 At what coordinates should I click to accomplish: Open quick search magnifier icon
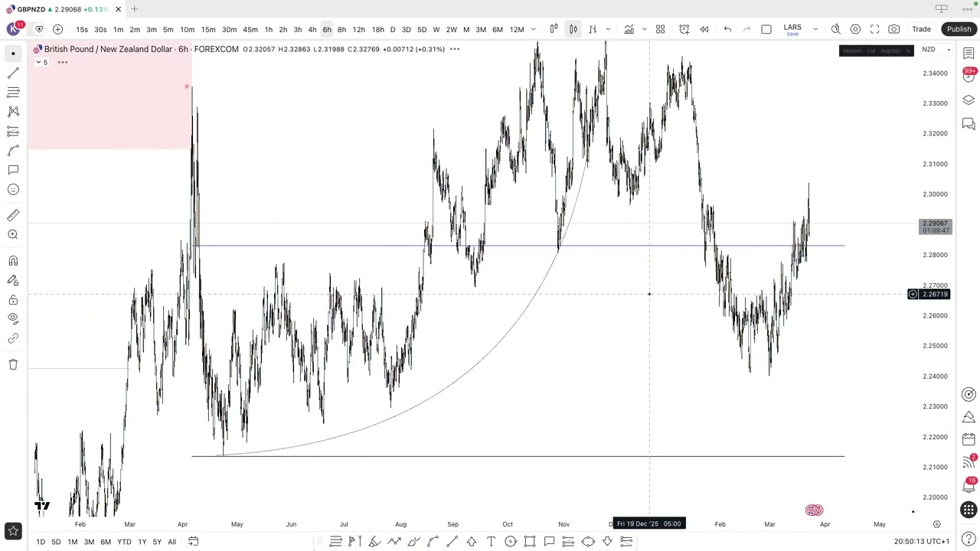point(836,29)
